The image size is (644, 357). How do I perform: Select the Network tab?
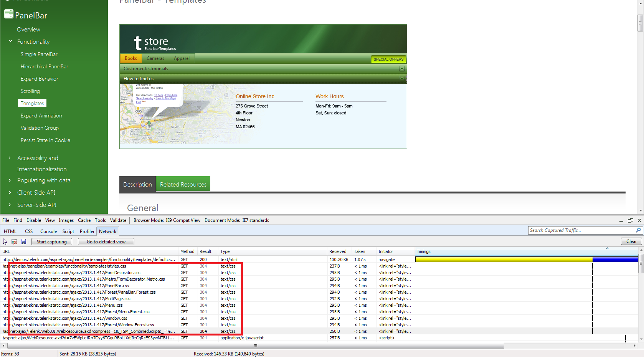tap(107, 231)
